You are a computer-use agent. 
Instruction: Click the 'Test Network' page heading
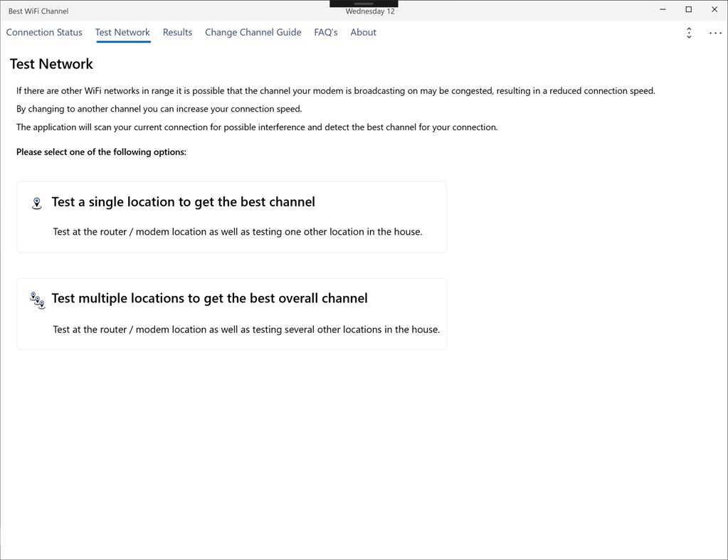click(51, 63)
